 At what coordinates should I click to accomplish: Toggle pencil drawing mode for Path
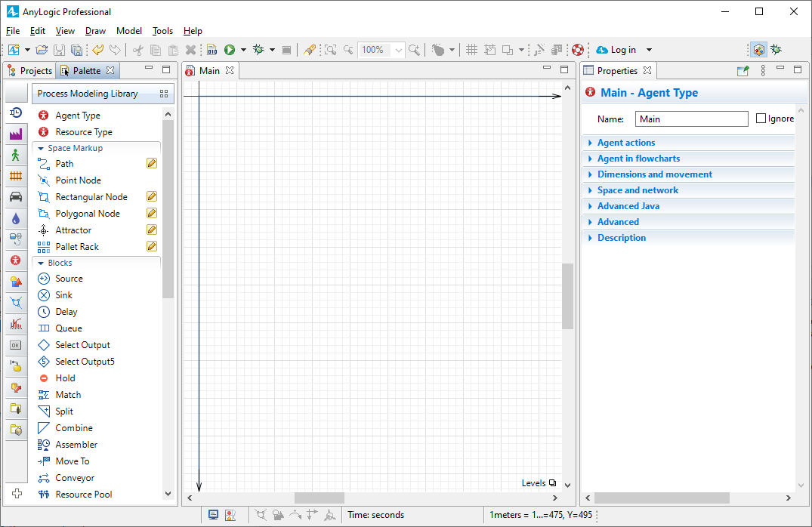pos(152,164)
